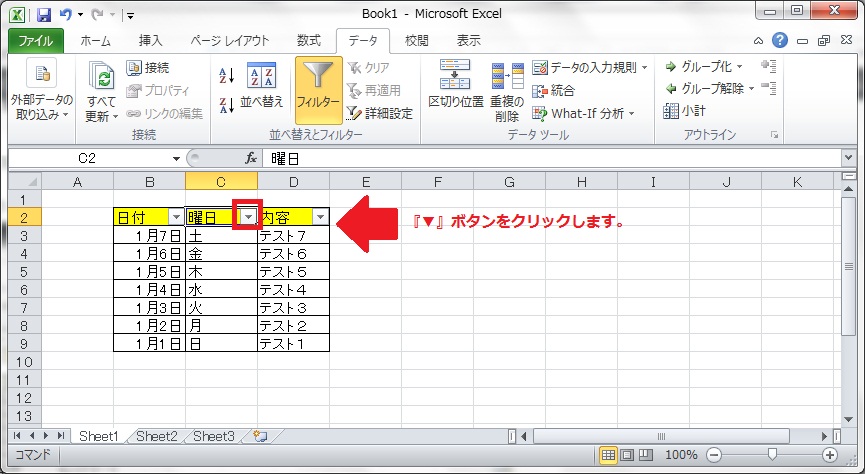The width and height of the screenshot is (865, 474).
Task: Open the What-If 分析 menu
Action: [x=583, y=113]
